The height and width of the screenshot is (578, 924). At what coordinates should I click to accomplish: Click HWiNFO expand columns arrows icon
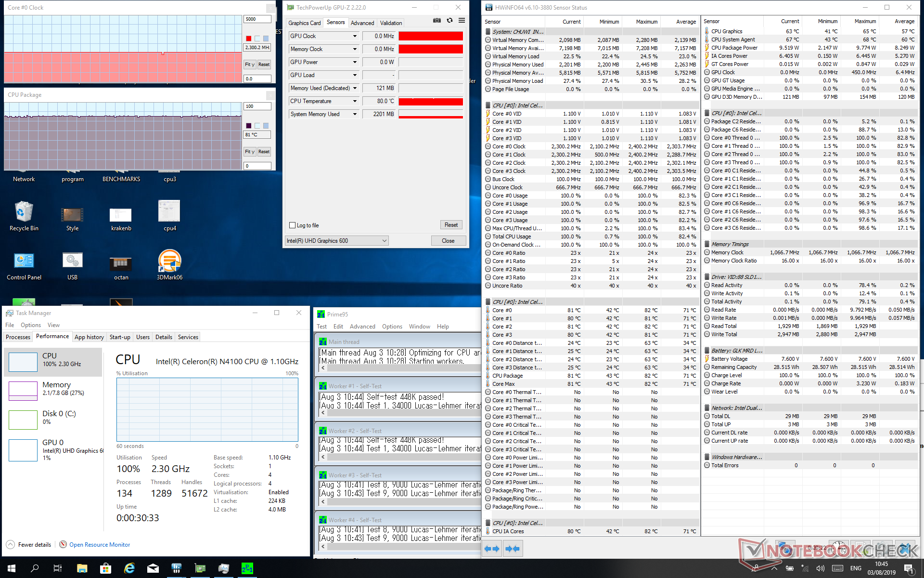(x=491, y=549)
